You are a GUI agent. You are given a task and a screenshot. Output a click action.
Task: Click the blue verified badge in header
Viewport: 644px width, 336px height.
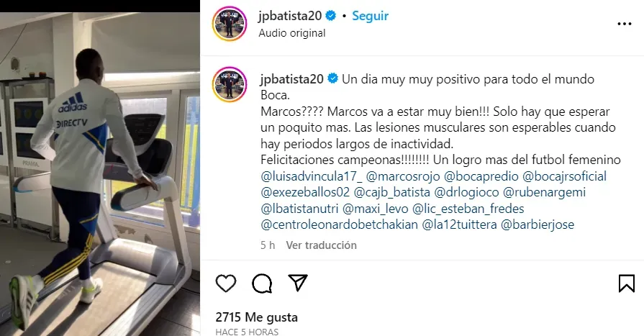330,16
